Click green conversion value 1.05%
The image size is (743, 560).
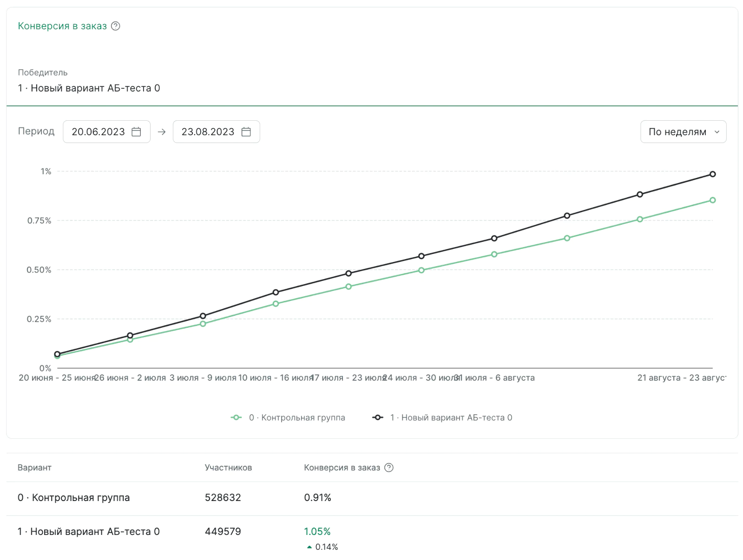tap(317, 531)
